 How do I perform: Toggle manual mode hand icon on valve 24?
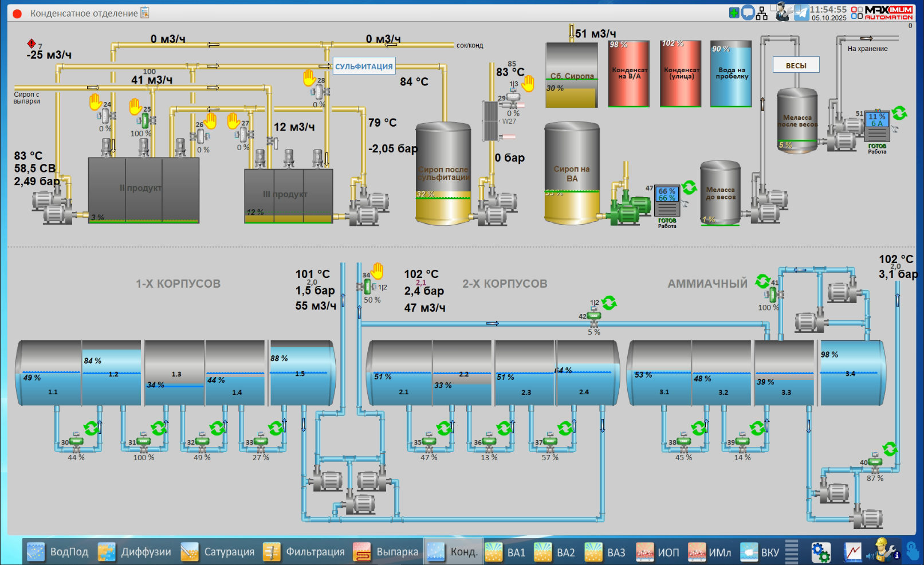click(x=95, y=103)
